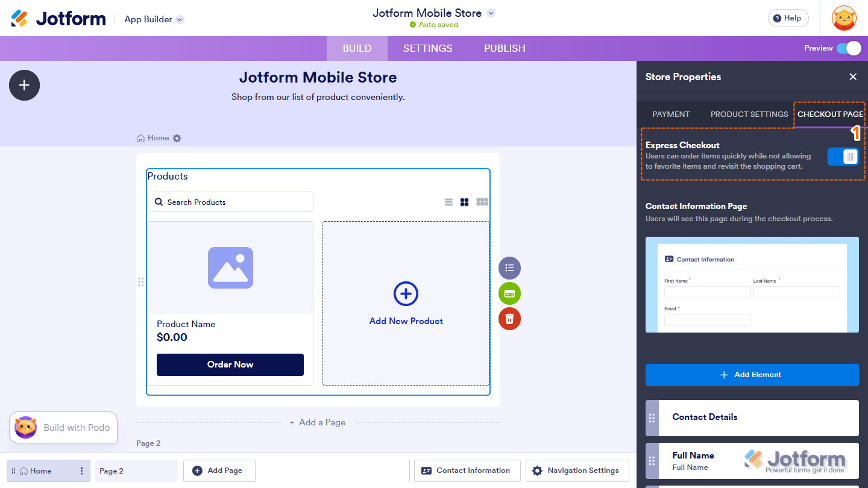Turn off Preview mode
868x488 pixels.
click(x=850, y=48)
